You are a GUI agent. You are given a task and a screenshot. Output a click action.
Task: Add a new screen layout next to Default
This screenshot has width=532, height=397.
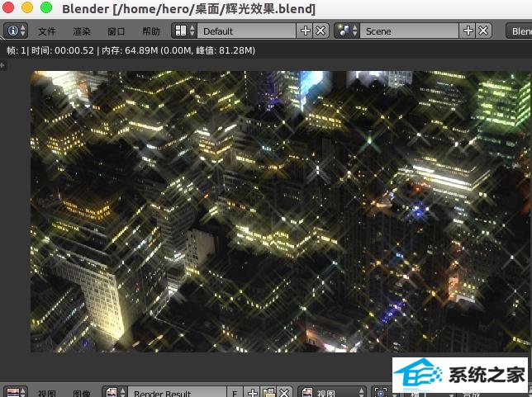tap(305, 31)
